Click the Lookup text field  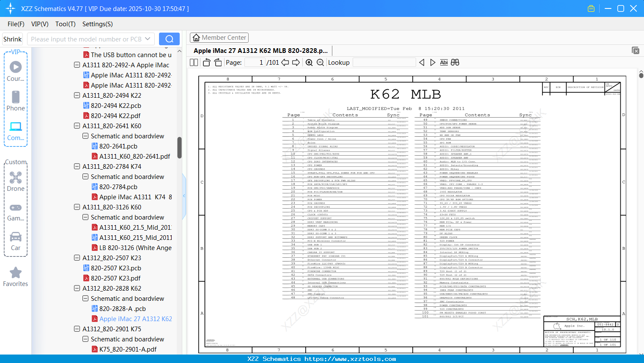(x=384, y=63)
